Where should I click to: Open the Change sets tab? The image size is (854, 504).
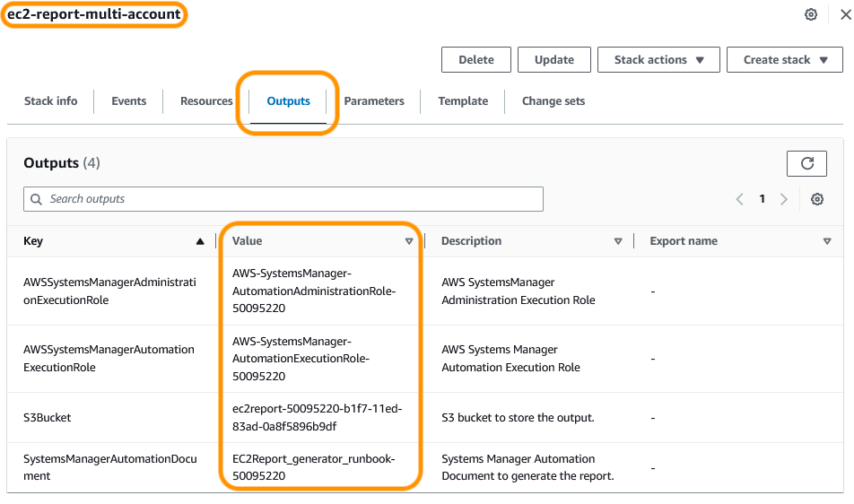(x=553, y=101)
